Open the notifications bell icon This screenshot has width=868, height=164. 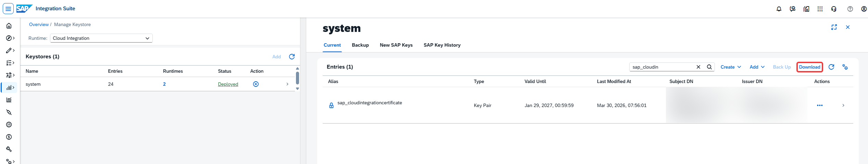pyautogui.click(x=779, y=9)
